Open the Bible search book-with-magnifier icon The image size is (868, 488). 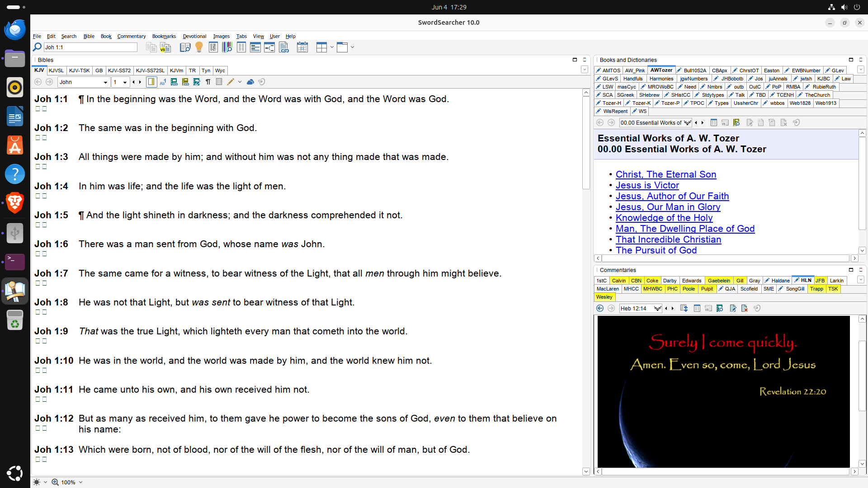(185, 47)
